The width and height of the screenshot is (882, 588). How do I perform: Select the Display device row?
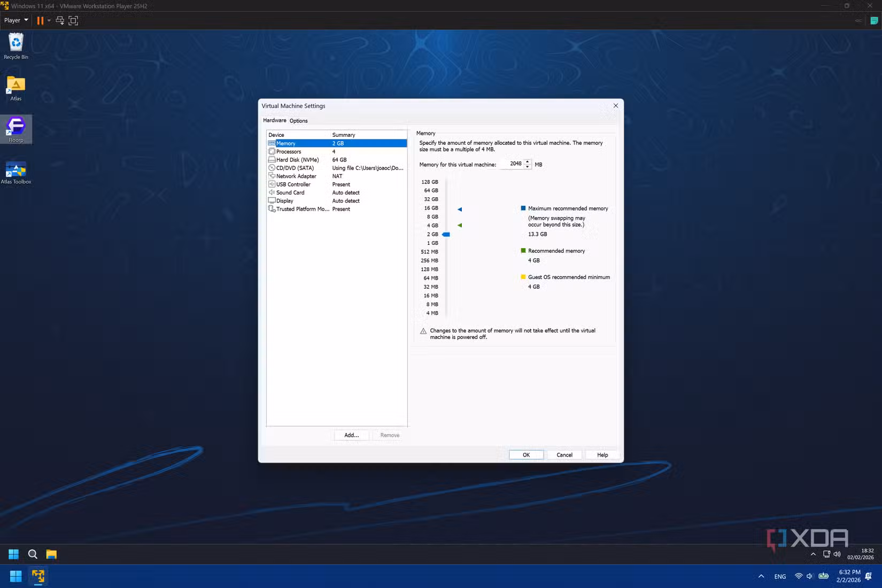coord(337,201)
